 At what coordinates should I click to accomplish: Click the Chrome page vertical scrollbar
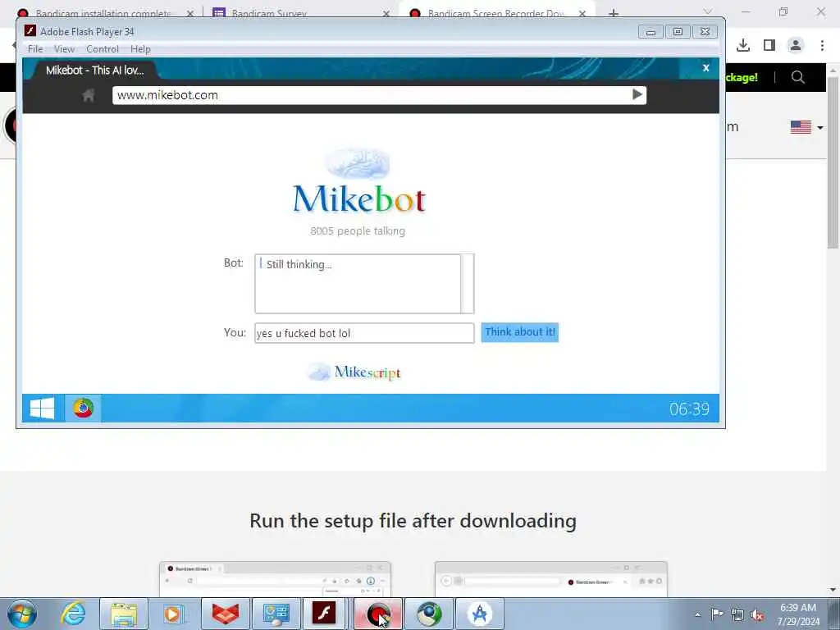[833, 163]
